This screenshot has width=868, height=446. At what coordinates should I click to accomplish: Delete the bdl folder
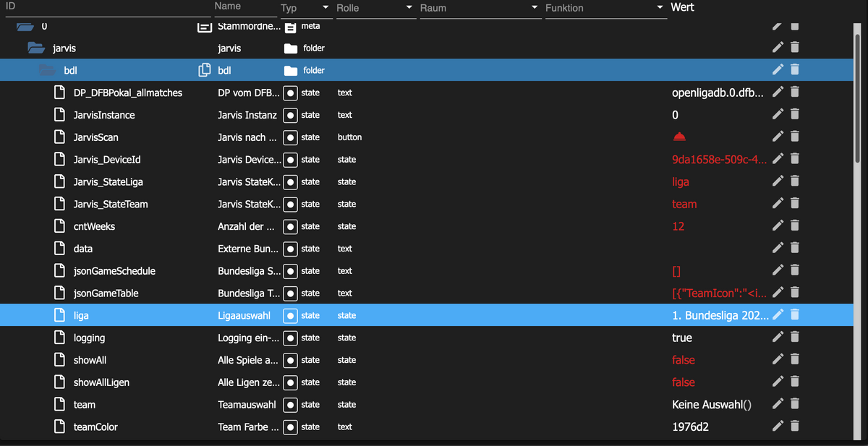tap(794, 70)
